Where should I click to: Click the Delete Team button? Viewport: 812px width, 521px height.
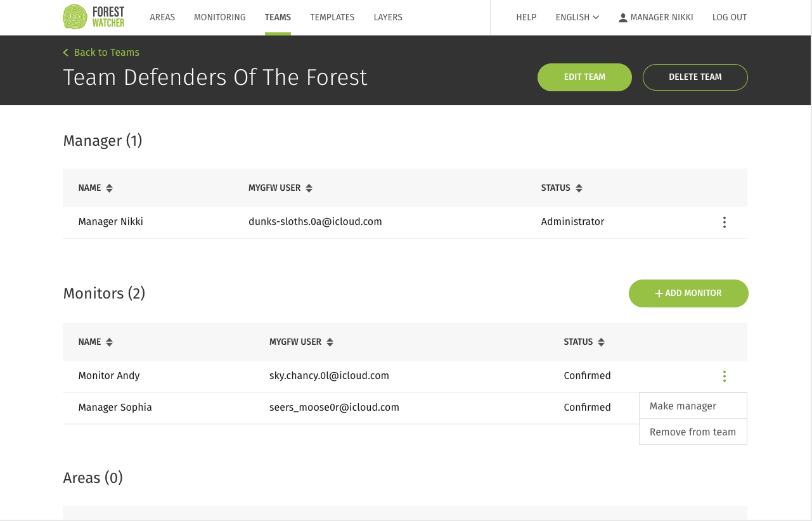point(695,77)
